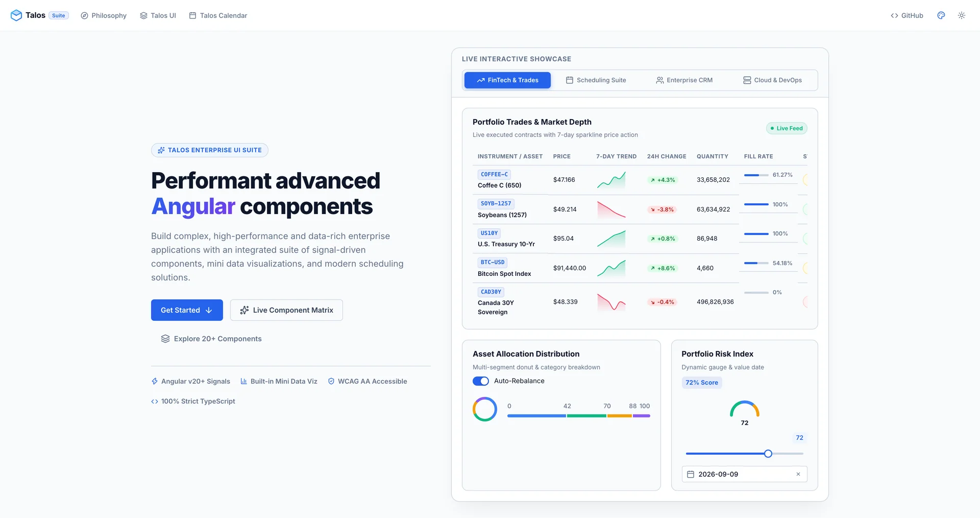Sort by the PRICE column header

click(x=562, y=156)
